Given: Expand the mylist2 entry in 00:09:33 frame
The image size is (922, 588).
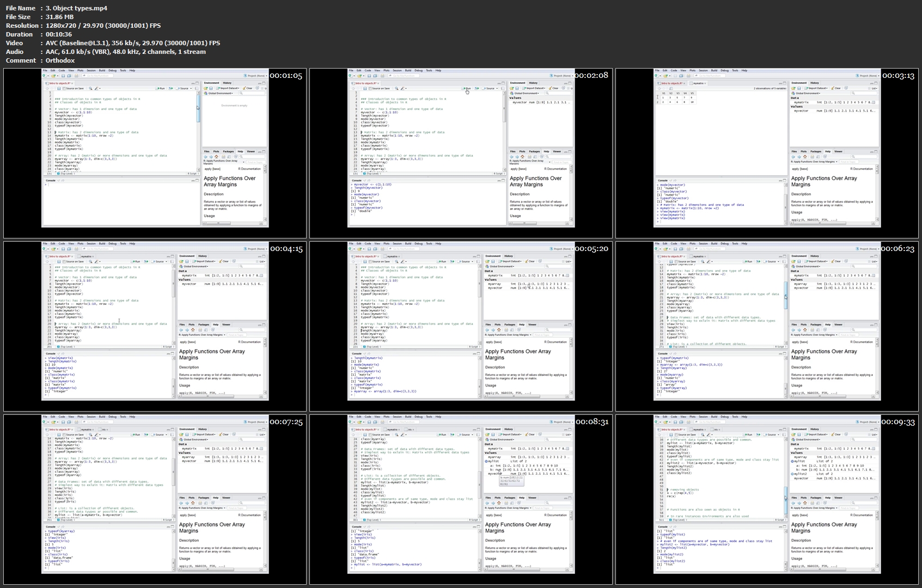Looking at the screenshot, I should click(x=792, y=474).
